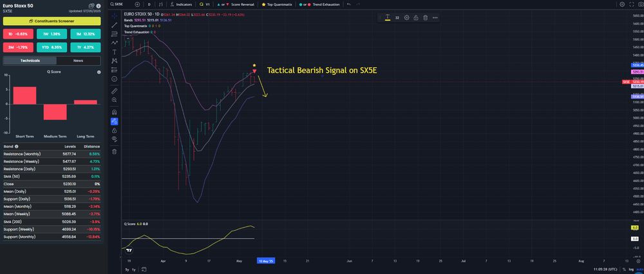Open the emoji icons tool

114,79
